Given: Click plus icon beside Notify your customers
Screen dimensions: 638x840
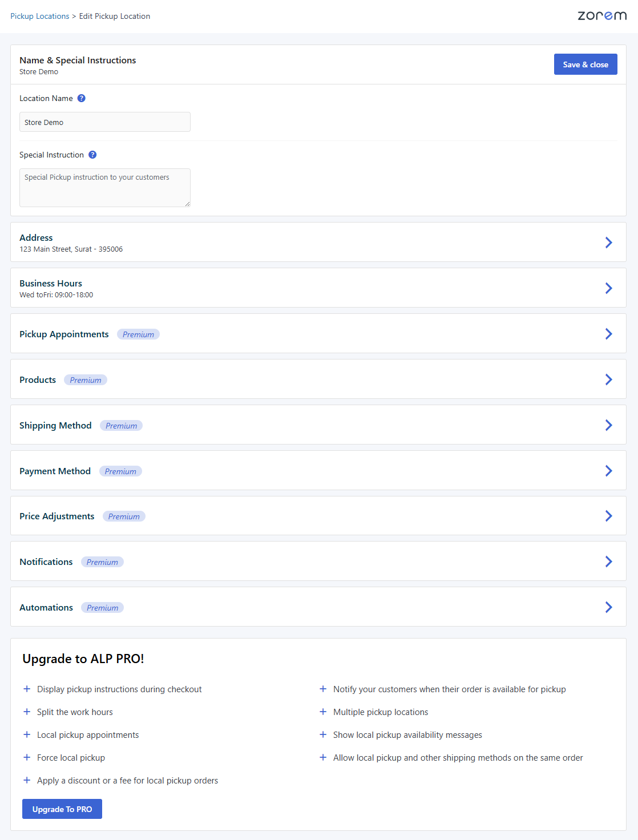Looking at the screenshot, I should point(323,689).
